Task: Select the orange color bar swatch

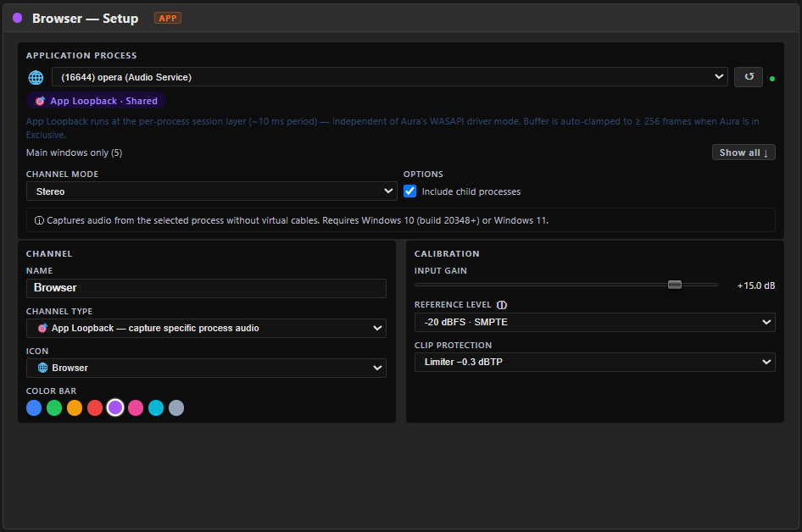Action: [75, 407]
